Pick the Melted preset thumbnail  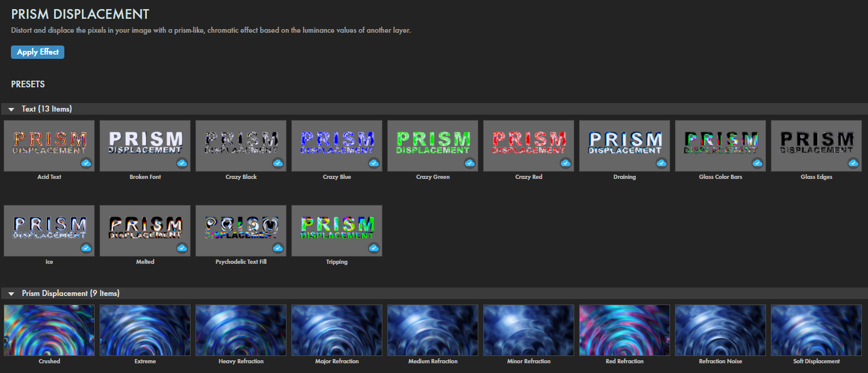[145, 230]
